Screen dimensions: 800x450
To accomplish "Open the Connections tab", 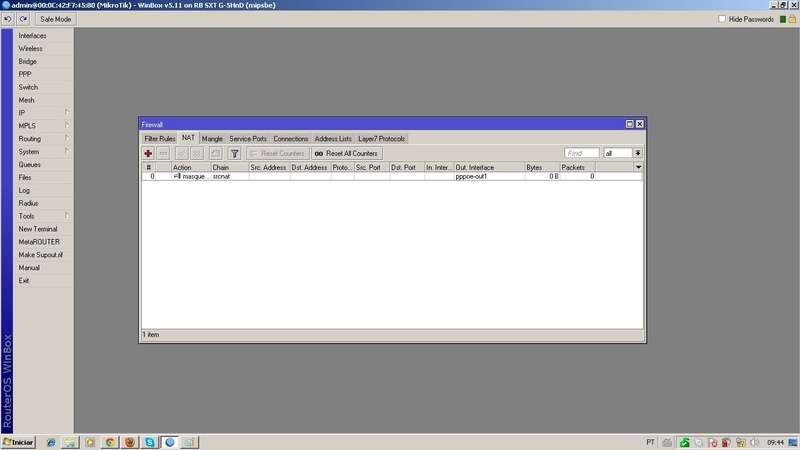I will coord(291,139).
